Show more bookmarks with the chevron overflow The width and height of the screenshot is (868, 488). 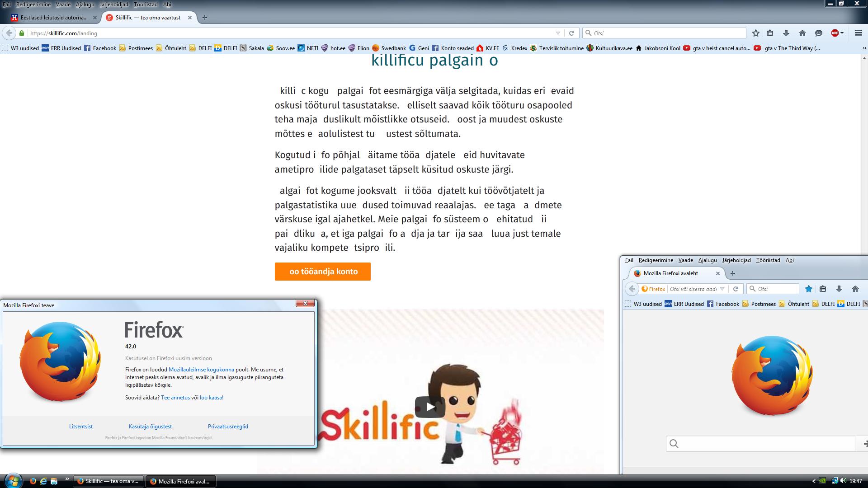[x=864, y=48]
